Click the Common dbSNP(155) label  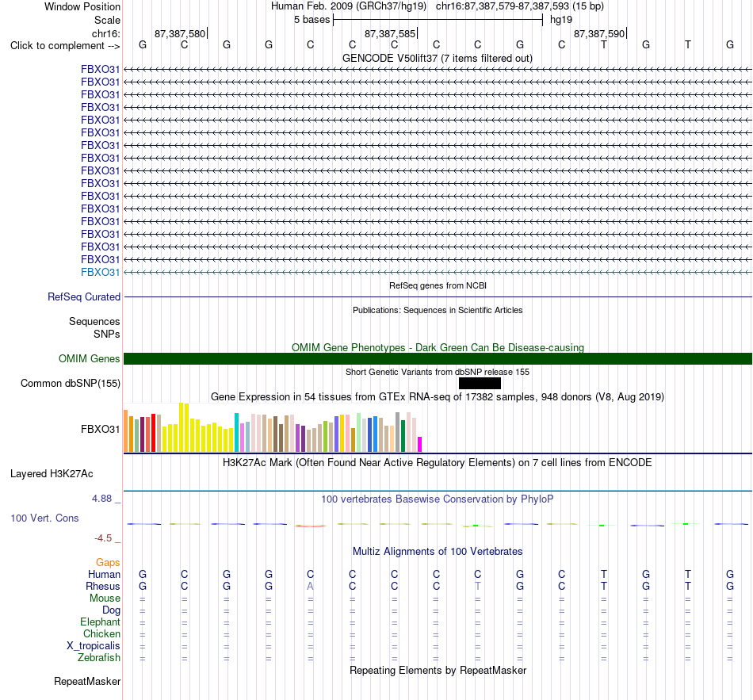point(70,384)
